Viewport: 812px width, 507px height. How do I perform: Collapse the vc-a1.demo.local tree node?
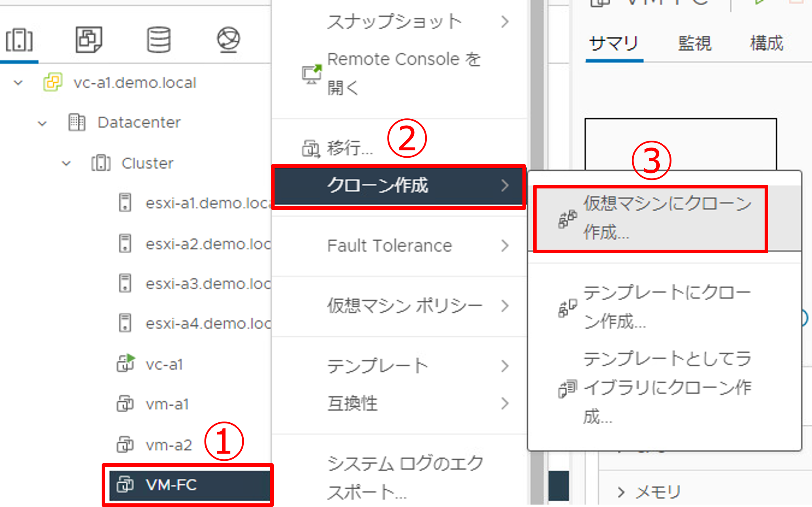coord(18,83)
